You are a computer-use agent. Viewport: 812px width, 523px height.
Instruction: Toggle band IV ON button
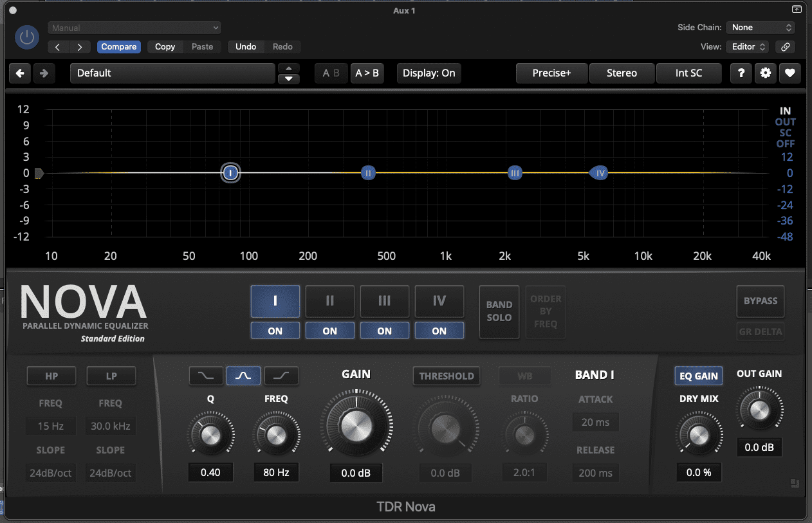(439, 331)
